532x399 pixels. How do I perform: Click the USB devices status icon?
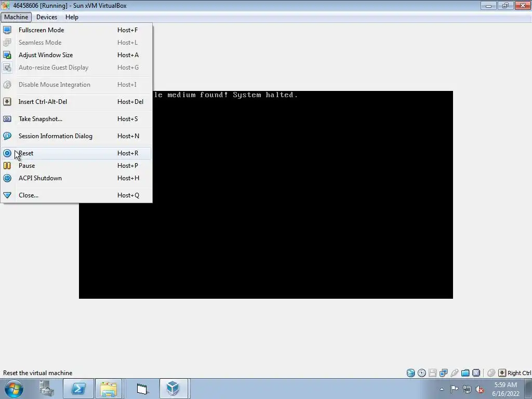(454, 373)
